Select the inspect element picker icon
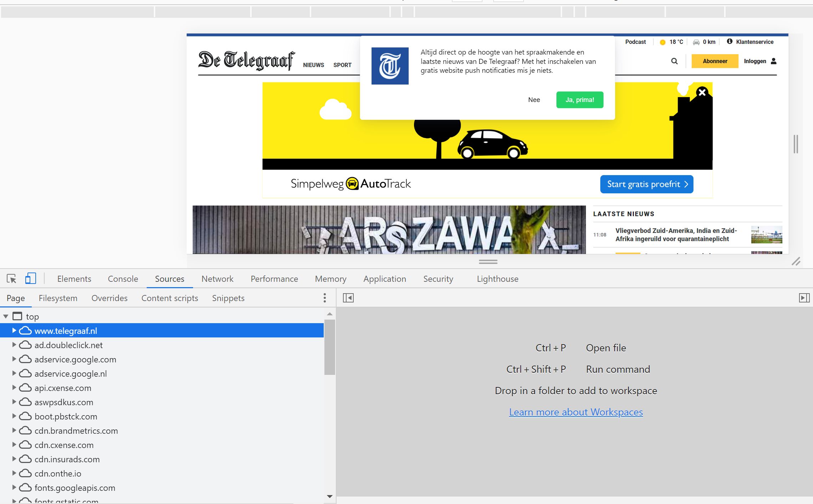This screenshot has height=504, width=813. tap(11, 279)
